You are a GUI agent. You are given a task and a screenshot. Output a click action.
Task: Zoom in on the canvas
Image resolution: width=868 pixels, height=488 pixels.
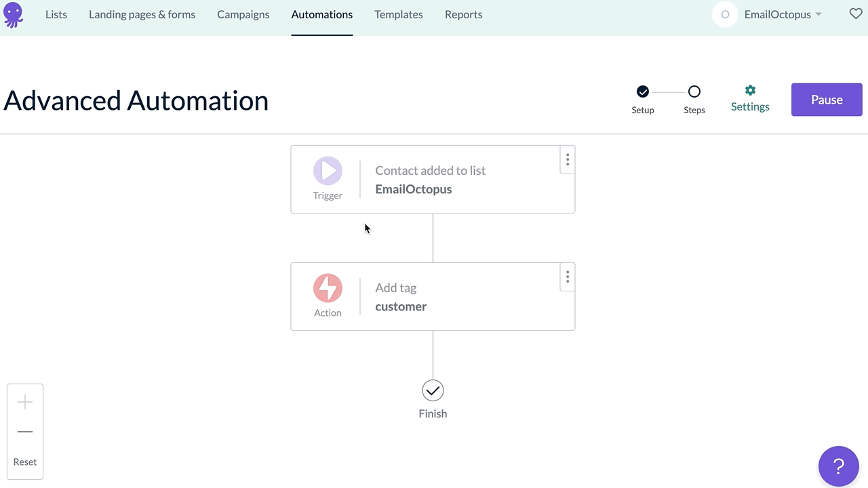tap(25, 402)
